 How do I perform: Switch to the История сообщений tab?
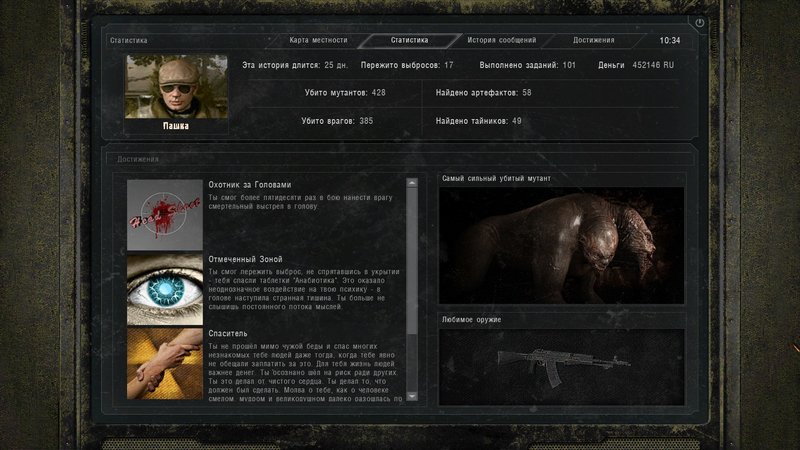coord(501,41)
